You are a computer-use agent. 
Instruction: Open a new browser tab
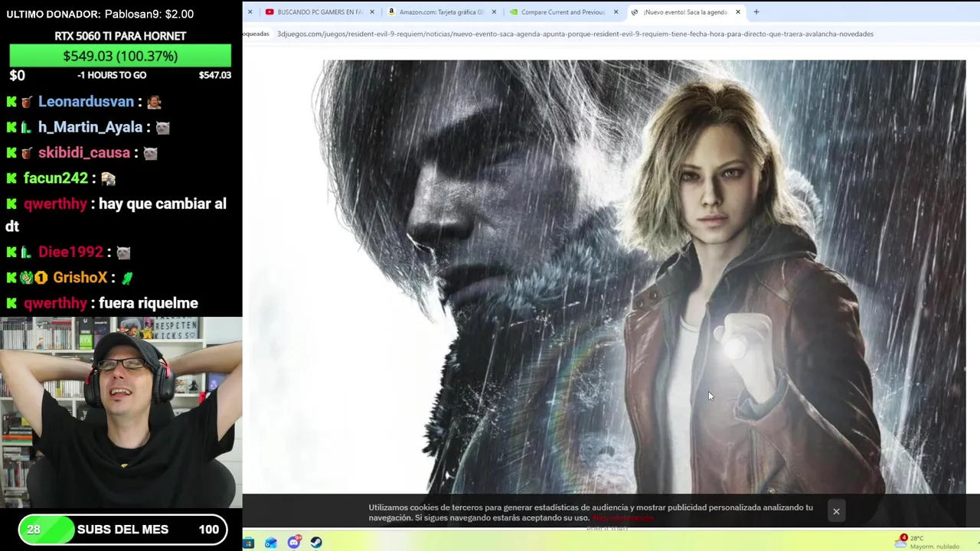point(756,12)
